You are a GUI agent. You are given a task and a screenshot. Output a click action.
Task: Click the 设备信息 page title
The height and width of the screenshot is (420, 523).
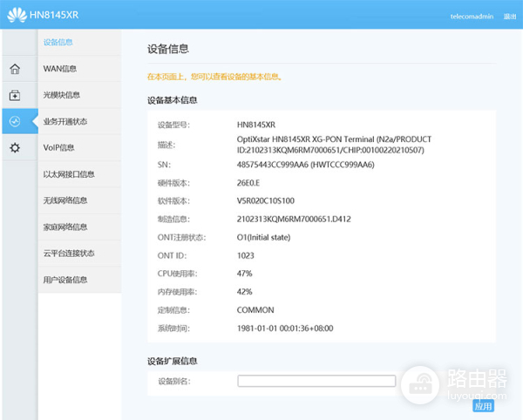tap(168, 49)
